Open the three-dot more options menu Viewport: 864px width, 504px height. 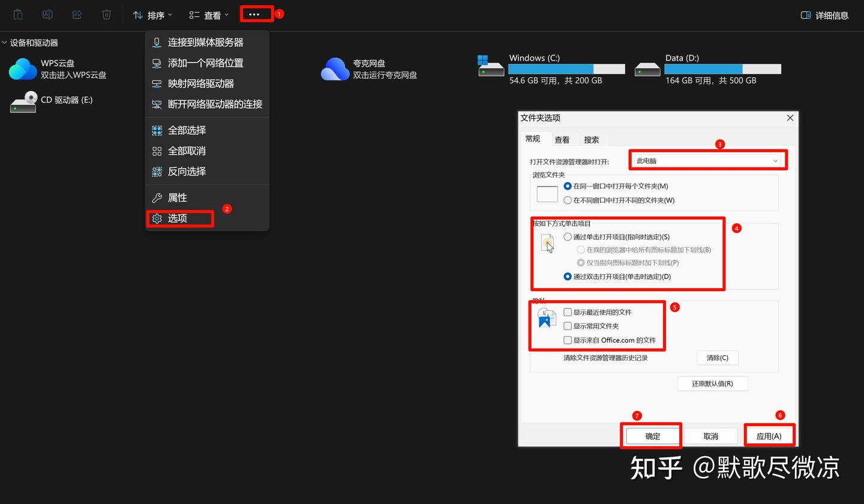coord(254,14)
